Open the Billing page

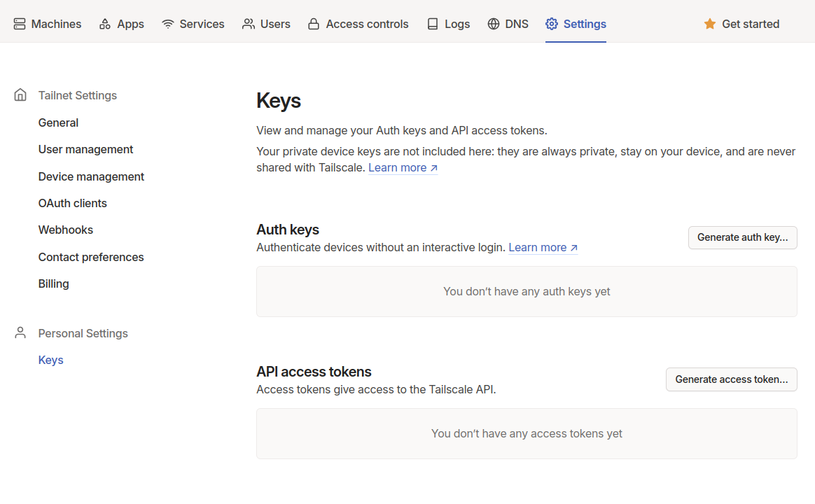(x=53, y=283)
